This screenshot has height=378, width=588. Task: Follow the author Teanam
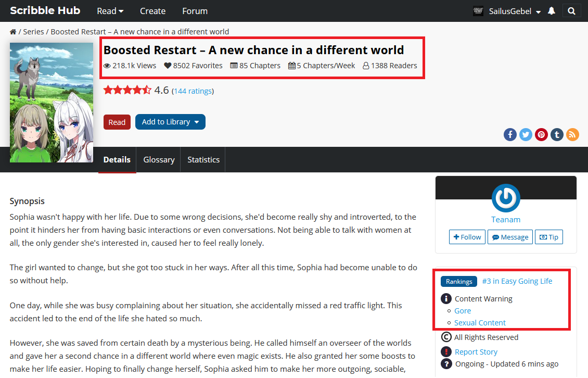click(467, 237)
